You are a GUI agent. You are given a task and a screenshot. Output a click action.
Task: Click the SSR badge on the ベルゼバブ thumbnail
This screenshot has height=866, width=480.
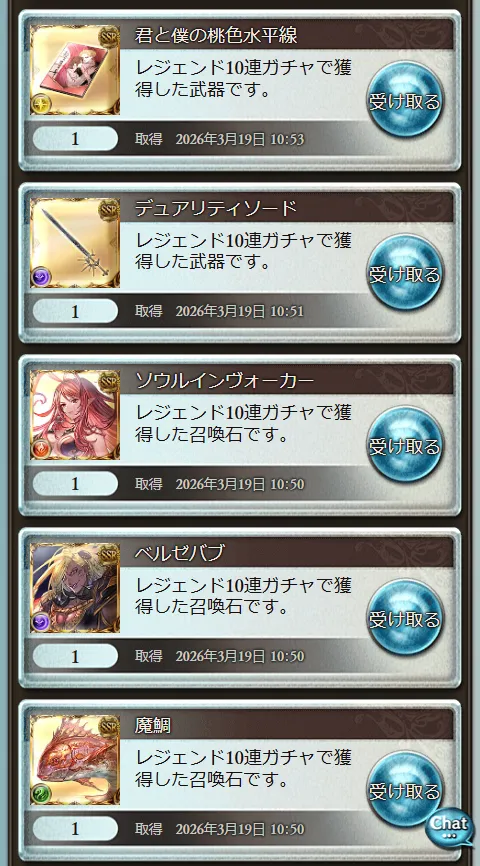click(x=109, y=553)
